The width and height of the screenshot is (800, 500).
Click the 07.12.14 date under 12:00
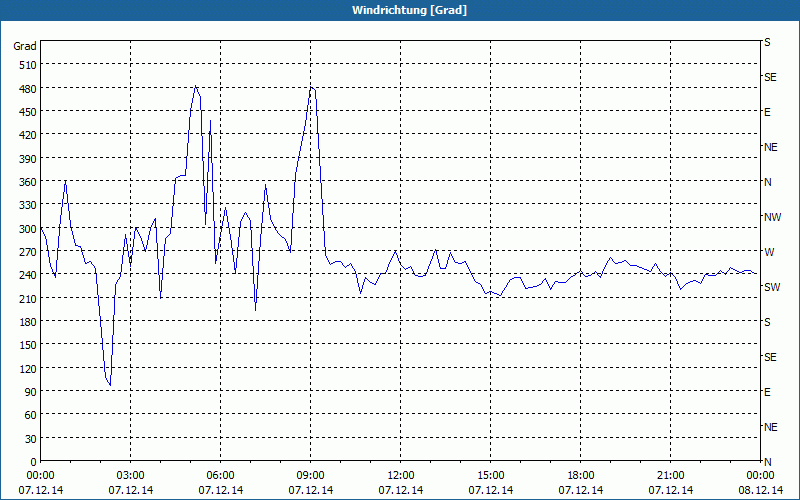tap(401, 490)
